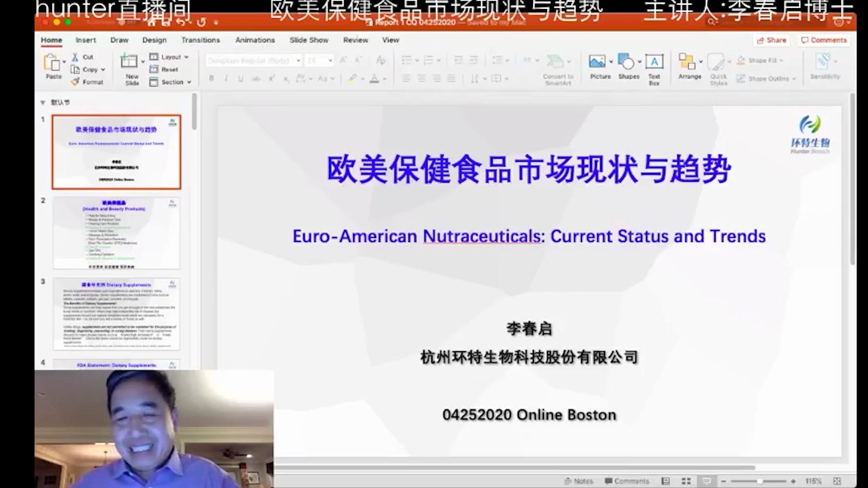Adjust the zoom slider
This screenshot has width=868, height=488.
pos(759,482)
